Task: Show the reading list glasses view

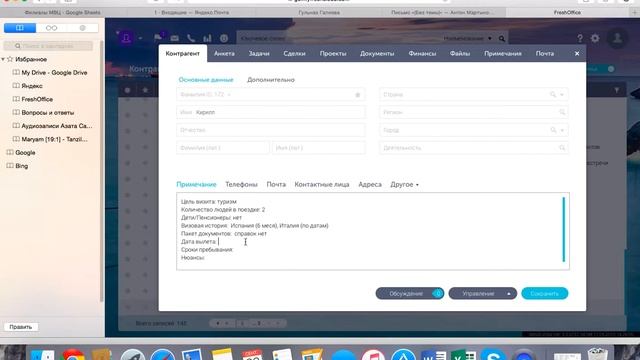Action: point(51,28)
